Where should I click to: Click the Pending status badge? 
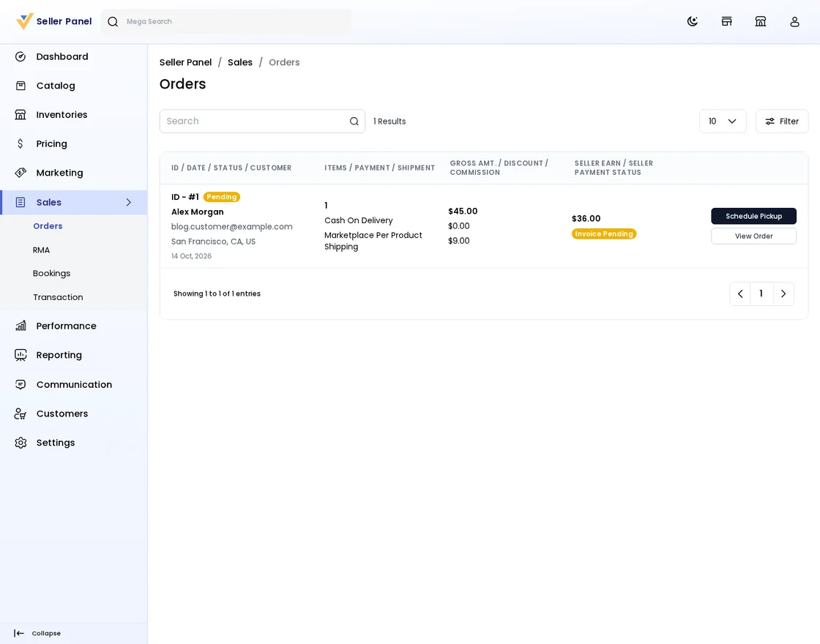point(222,197)
